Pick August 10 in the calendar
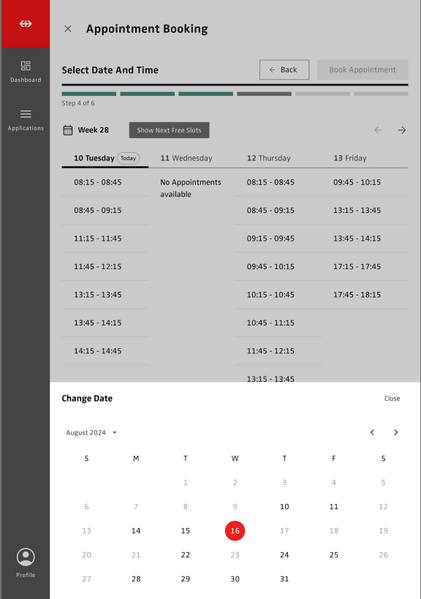This screenshot has width=421, height=599. point(284,507)
